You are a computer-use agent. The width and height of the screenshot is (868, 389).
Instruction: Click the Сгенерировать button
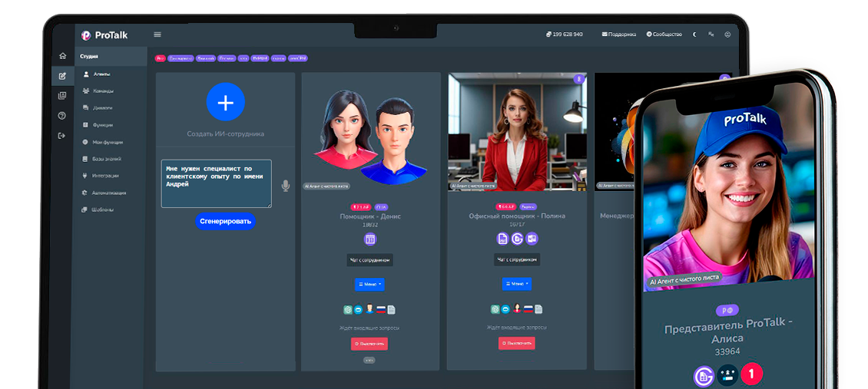pos(225,221)
